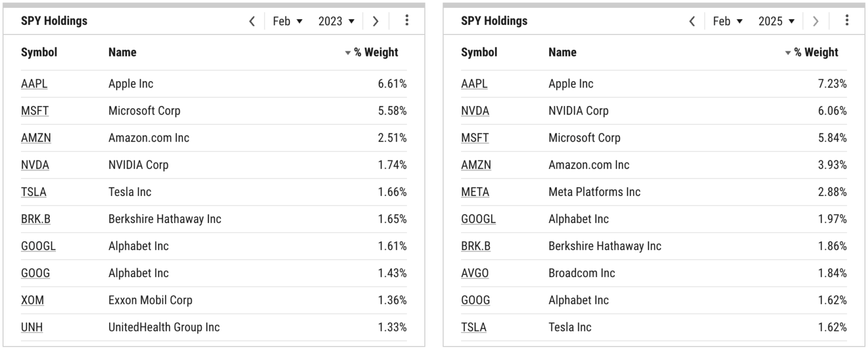Click the Symbol column header on 2023 panel

(x=40, y=52)
